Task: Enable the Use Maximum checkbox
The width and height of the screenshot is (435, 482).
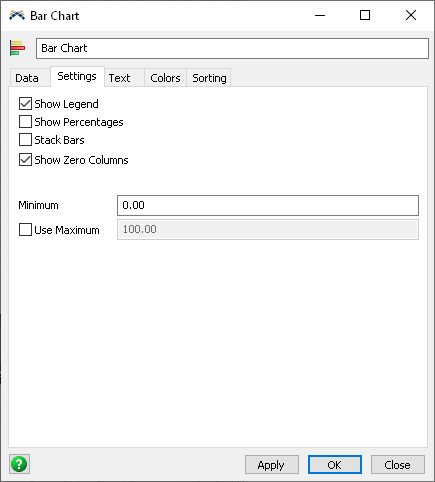Action: (25, 230)
